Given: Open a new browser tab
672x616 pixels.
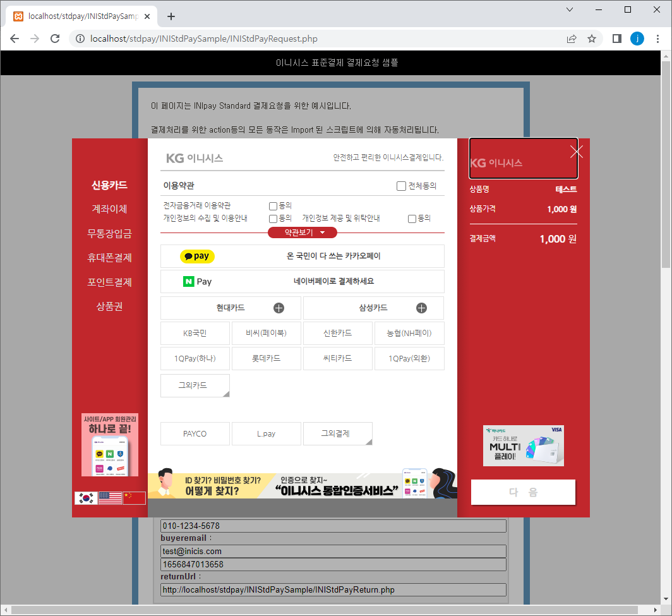Looking at the screenshot, I should (171, 16).
